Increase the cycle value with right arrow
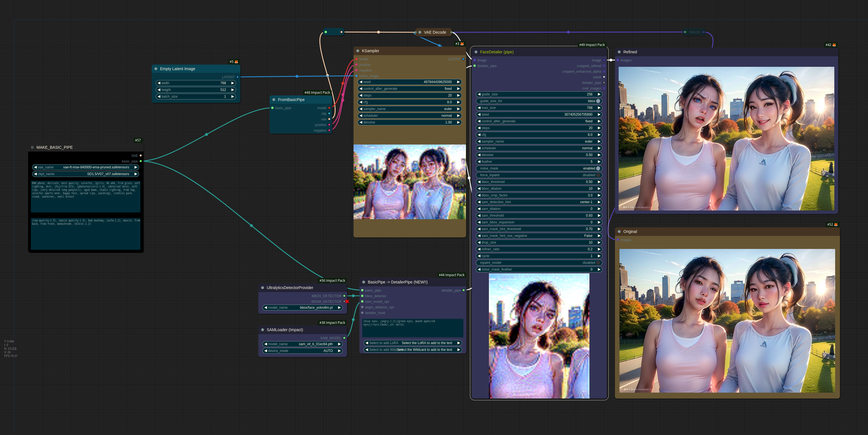The width and height of the screenshot is (868, 435). tap(599, 256)
